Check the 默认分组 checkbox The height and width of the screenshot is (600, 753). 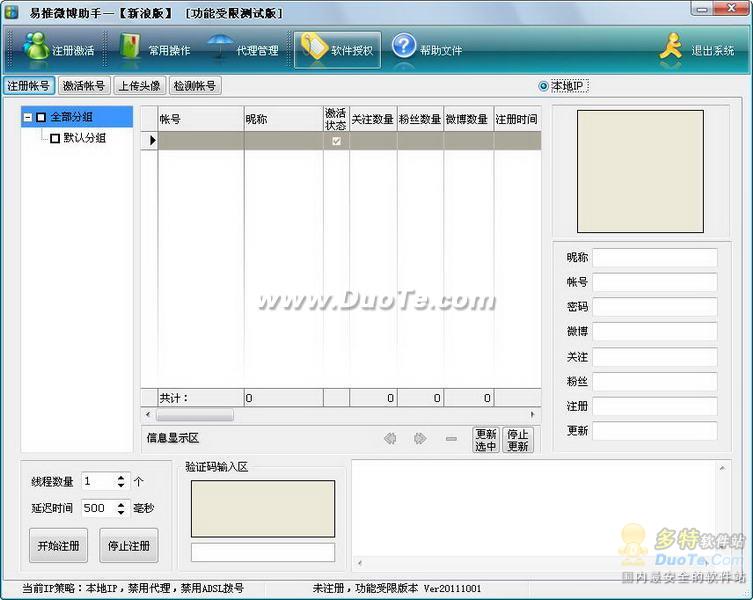point(55,138)
